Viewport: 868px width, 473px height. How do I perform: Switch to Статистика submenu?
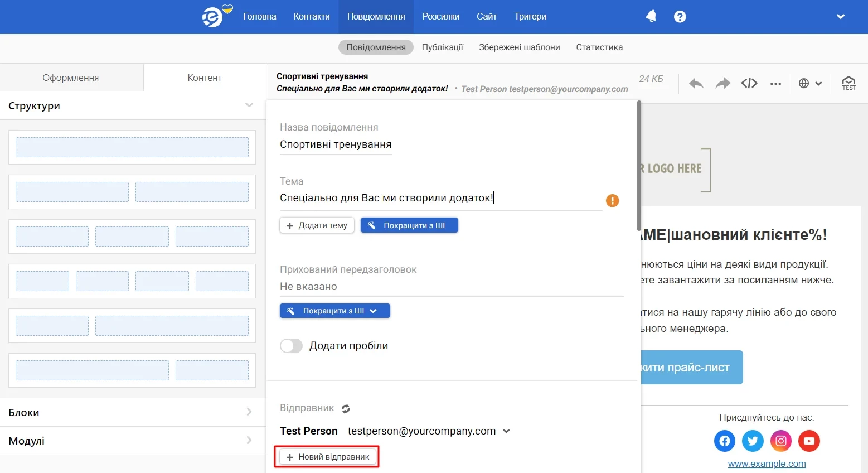click(x=599, y=47)
